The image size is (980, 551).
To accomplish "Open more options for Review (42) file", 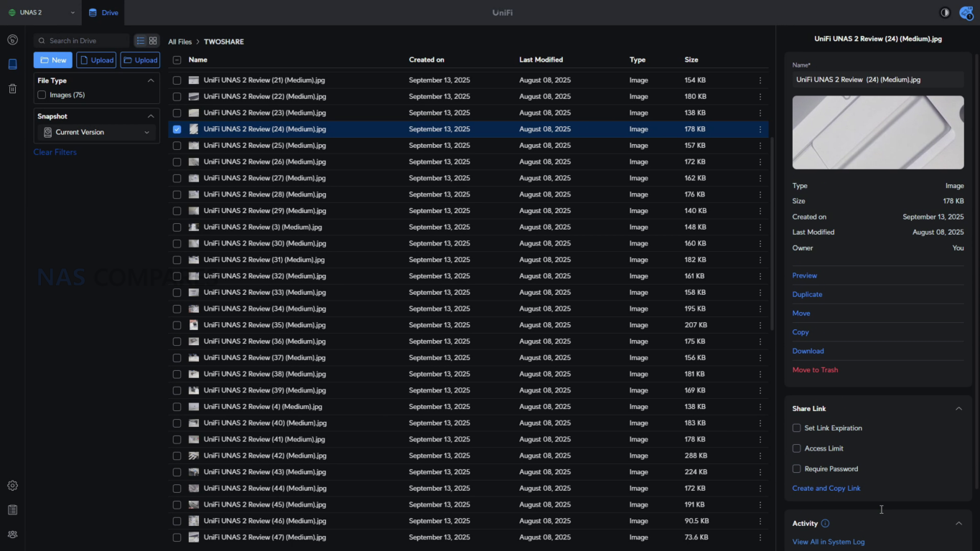I will [760, 456].
